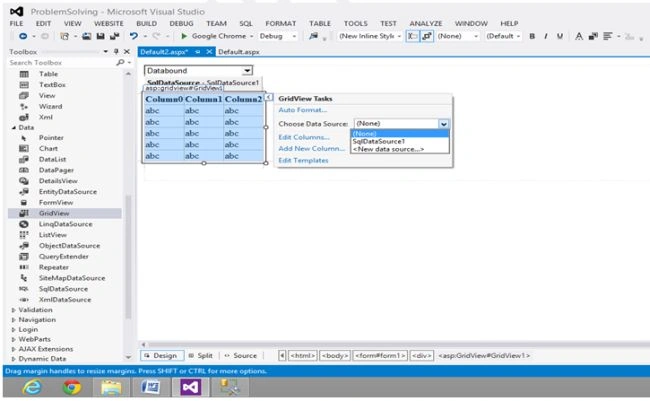This screenshot has width=650, height=401.
Task: Choose SqlDataSource1 from data source list
Action: (x=378, y=141)
